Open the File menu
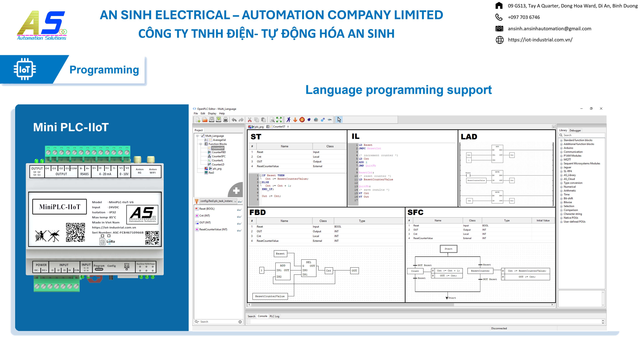This screenshot has width=644, height=362. point(196,113)
